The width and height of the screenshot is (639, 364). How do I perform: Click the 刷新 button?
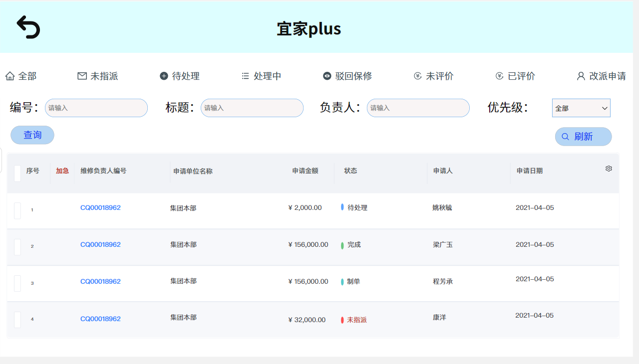pyautogui.click(x=583, y=137)
